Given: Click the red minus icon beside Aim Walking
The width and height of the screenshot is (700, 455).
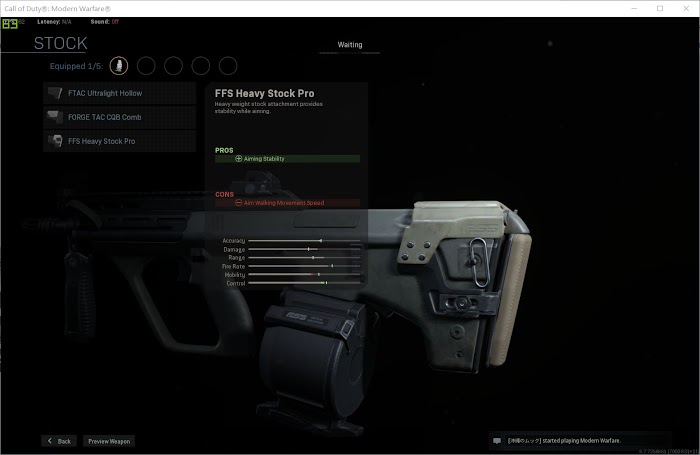Looking at the screenshot, I should (x=238, y=203).
